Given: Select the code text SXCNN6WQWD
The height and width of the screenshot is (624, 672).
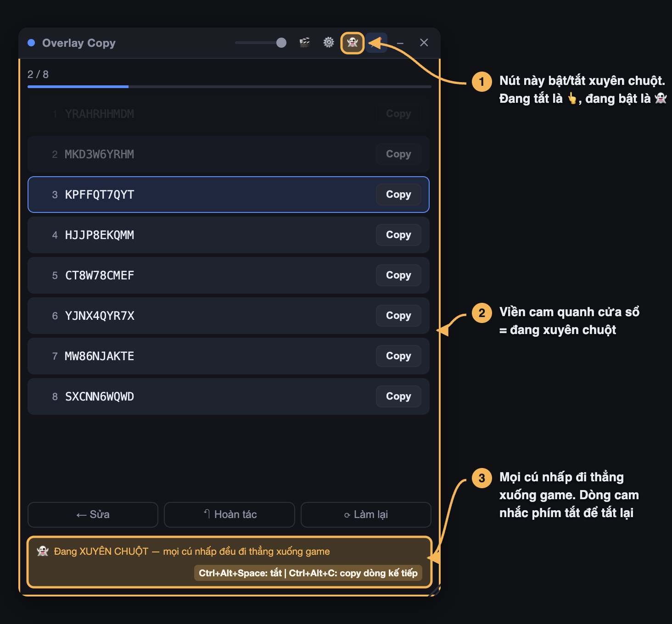Looking at the screenshot, I should point(100,396).
